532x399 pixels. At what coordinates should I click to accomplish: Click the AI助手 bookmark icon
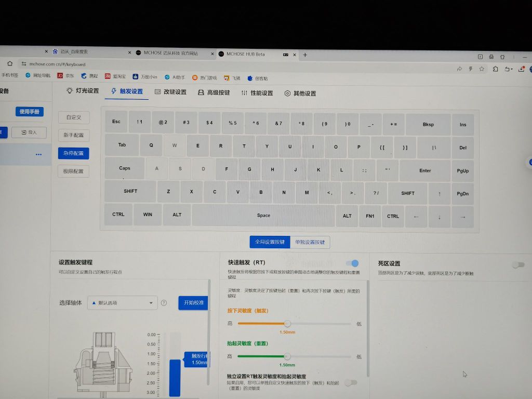(x=167, y=77)
